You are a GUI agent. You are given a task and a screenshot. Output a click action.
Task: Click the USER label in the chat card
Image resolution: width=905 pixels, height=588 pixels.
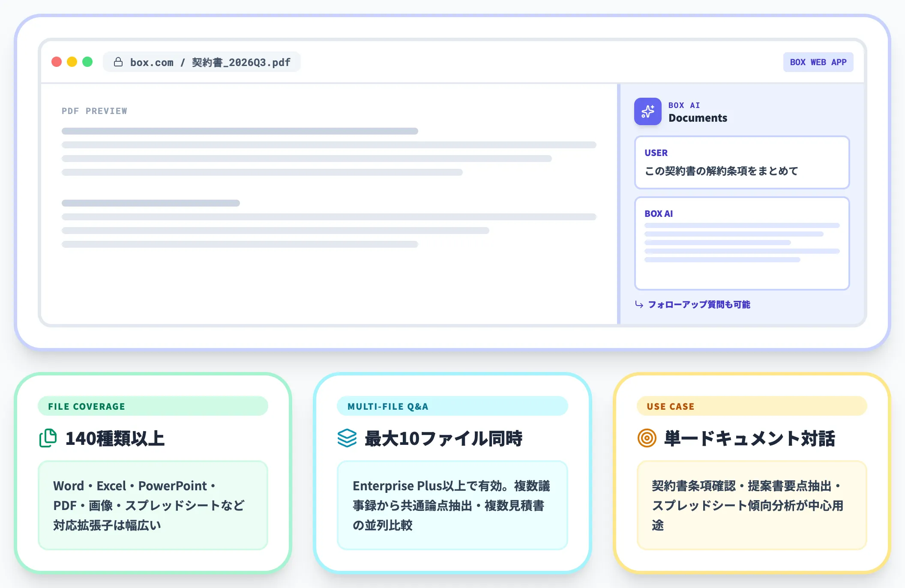tap(656, 153)
